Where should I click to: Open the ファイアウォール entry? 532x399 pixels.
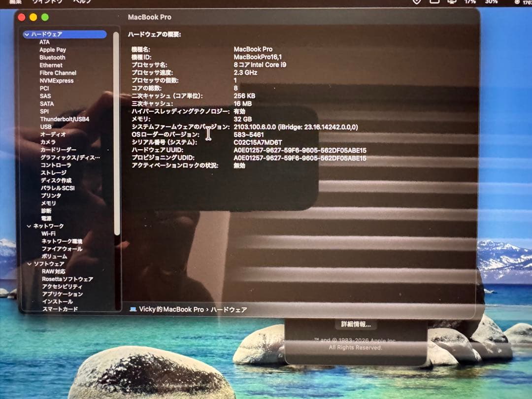62,249
